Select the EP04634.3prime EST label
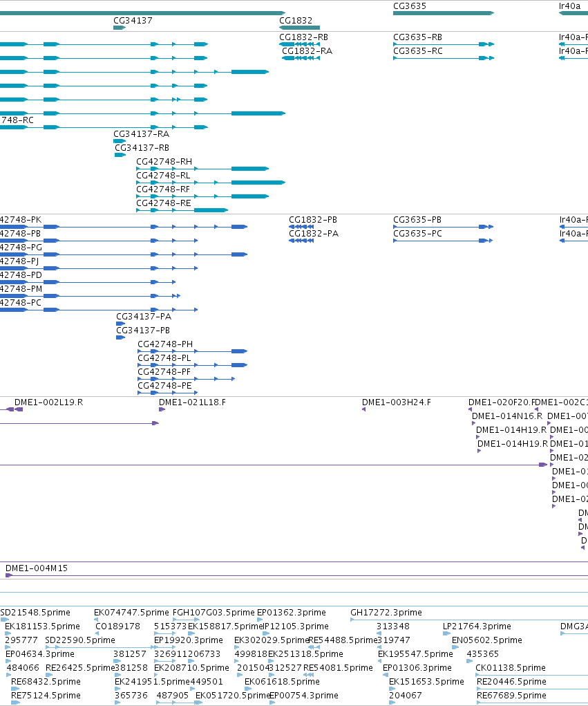588x706 pixels. [x=40, y=653]
